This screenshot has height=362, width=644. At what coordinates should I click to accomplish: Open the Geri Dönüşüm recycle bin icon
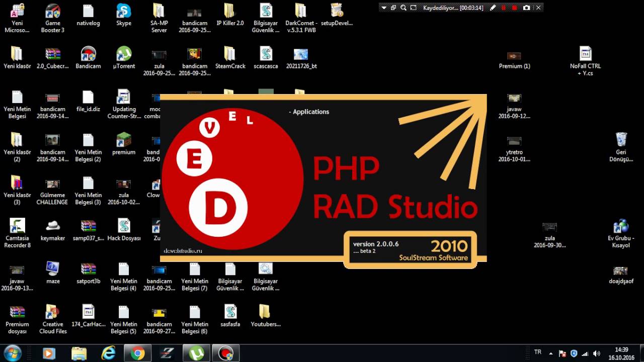tap(621, 147)
